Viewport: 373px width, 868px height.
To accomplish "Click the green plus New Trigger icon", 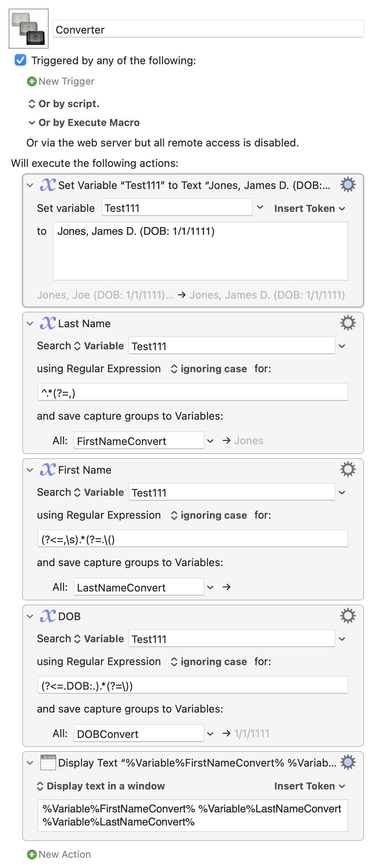I will tap(31, 81).
